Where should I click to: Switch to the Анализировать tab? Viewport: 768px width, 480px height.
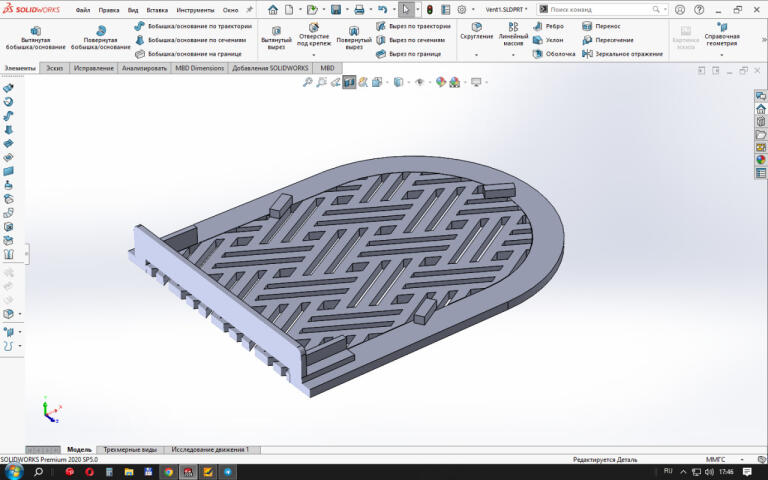144,68
